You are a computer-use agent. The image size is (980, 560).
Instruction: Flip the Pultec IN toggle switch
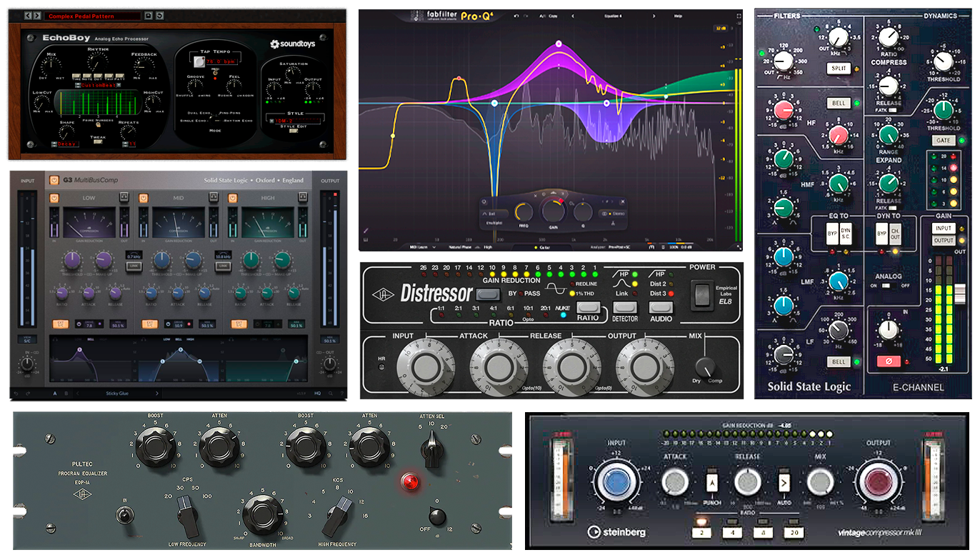click(126, 513)
